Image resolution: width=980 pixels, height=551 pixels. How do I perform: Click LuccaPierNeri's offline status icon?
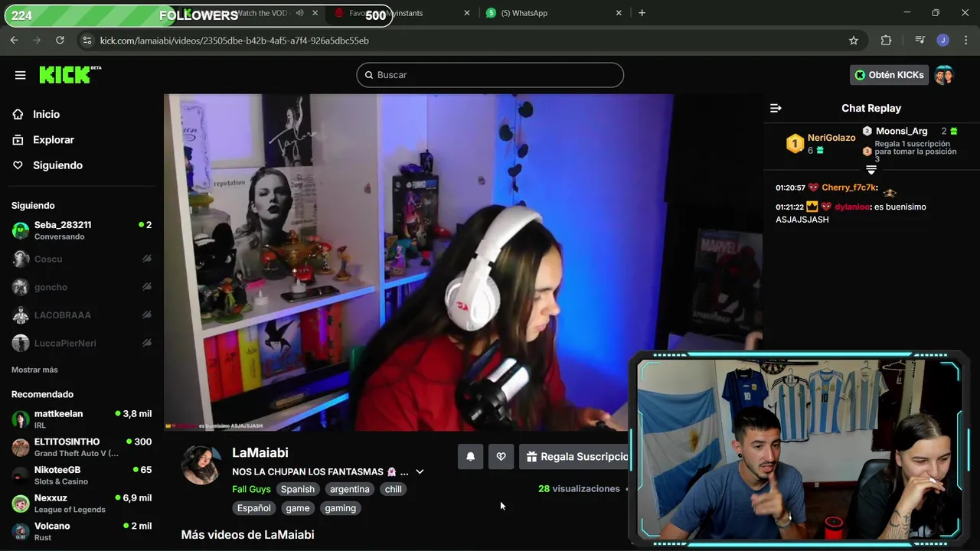pos(147,344)
